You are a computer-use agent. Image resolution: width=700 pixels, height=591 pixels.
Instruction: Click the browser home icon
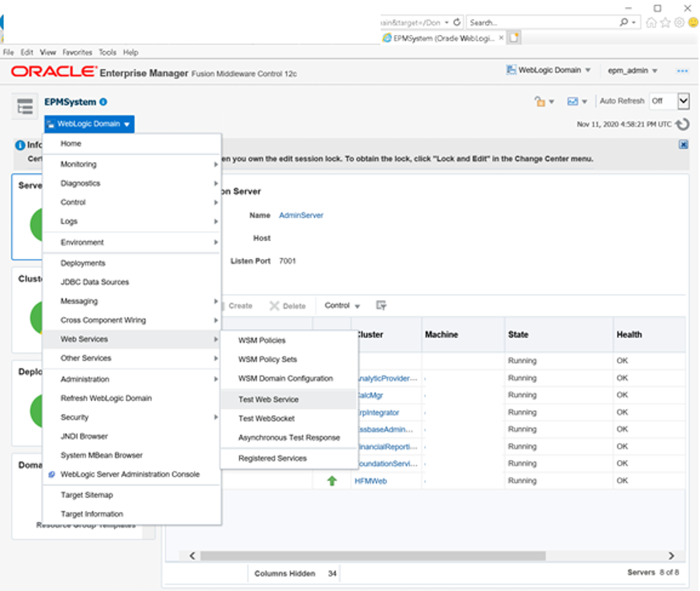coord(651,22)
